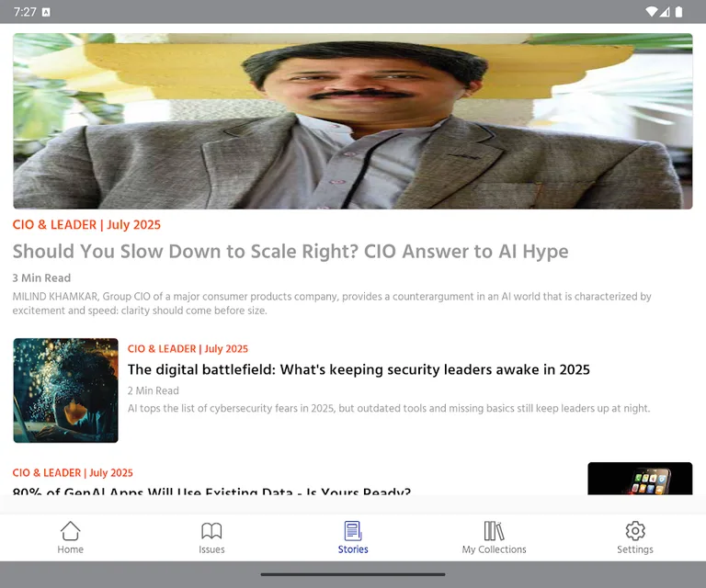Viewport: 706px width, 588px height.
Task: Open the featured CIO portrait image
Action: point(353,121)
